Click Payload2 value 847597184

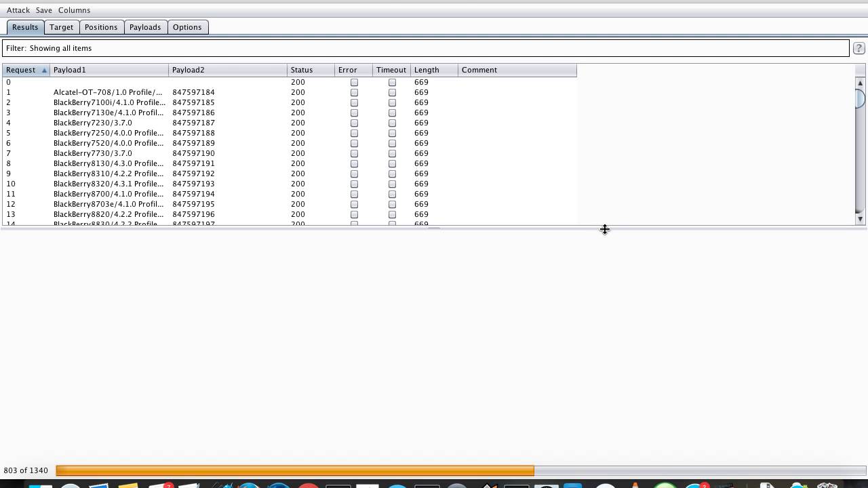click(193, 92)
